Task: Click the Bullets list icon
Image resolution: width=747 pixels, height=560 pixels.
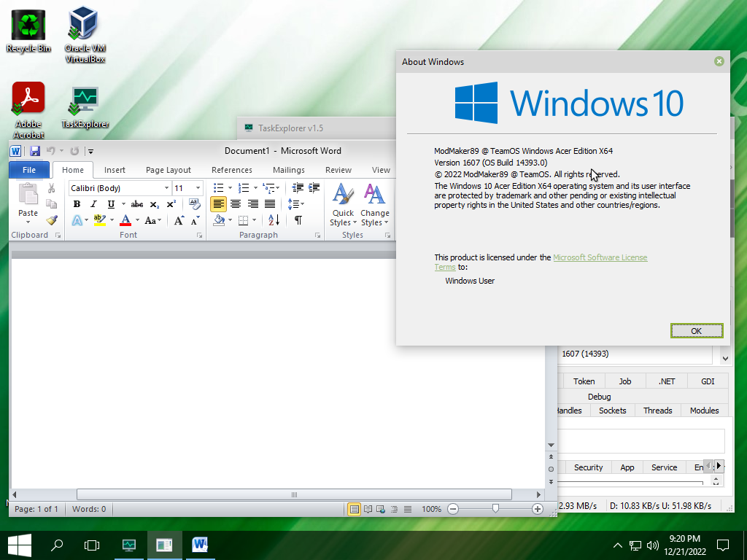Action: (x=219, y=187)
